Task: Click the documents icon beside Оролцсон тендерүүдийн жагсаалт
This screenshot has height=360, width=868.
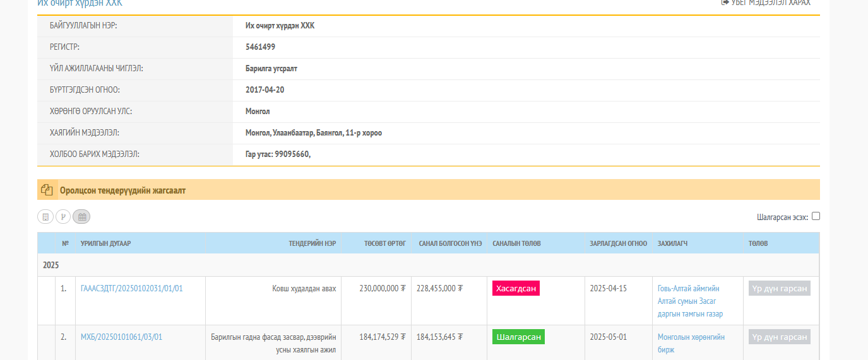Action: coord(47,190)
